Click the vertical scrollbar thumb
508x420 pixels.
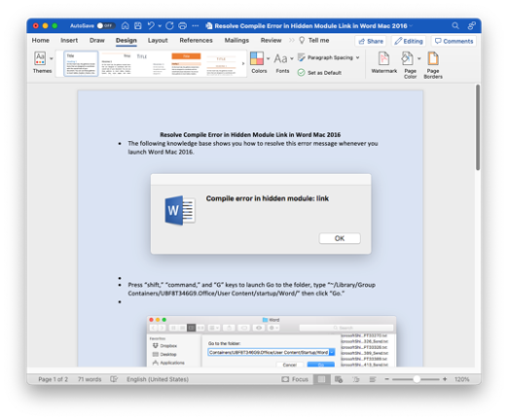click(478, 127)
